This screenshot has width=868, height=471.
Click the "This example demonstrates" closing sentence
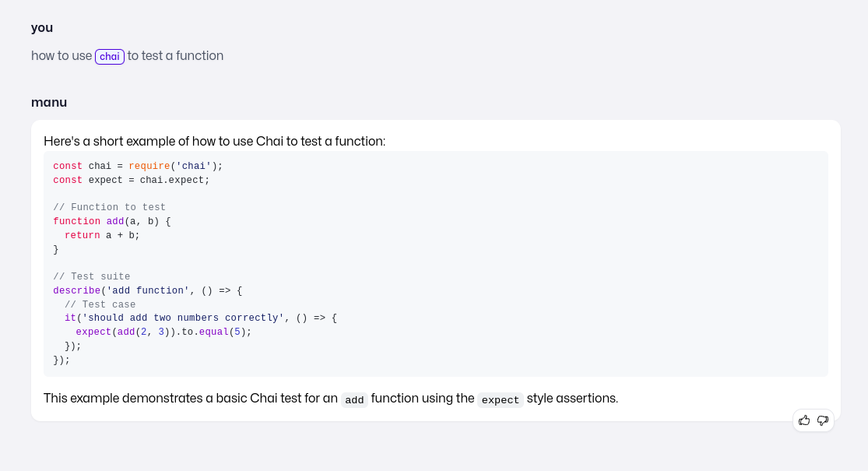point(191,398)
